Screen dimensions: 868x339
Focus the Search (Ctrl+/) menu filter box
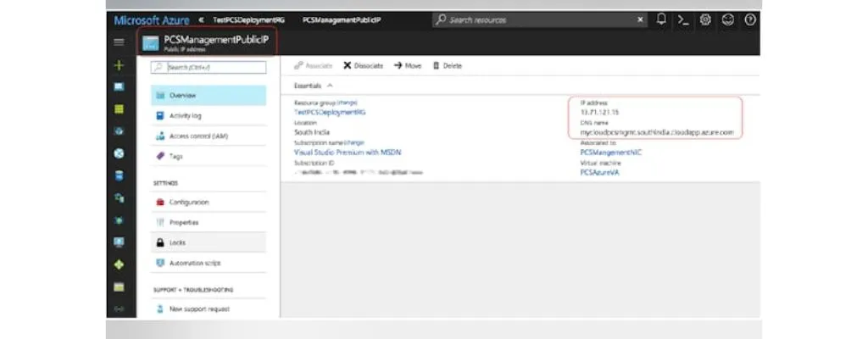tap(209, 67)
